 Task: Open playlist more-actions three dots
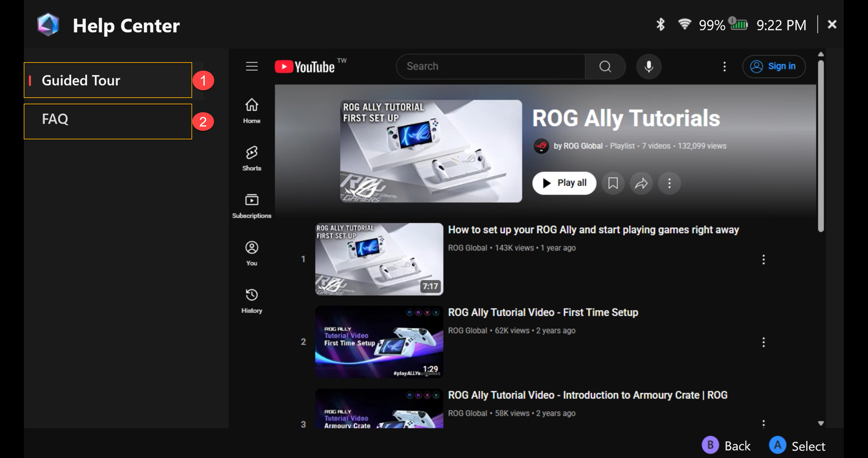669,183
